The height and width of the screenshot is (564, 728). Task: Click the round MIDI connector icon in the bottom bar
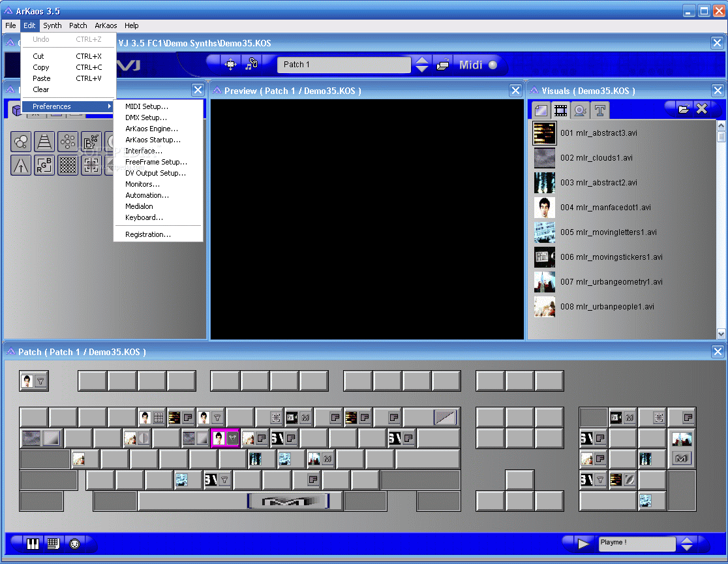[75, 544]
